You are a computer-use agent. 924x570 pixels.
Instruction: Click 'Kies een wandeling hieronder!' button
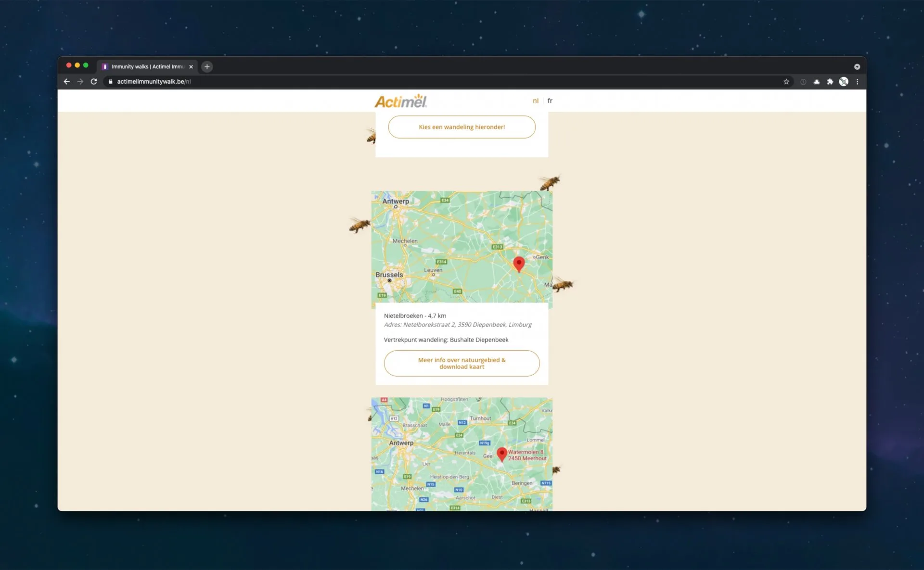tap(462, 127)
